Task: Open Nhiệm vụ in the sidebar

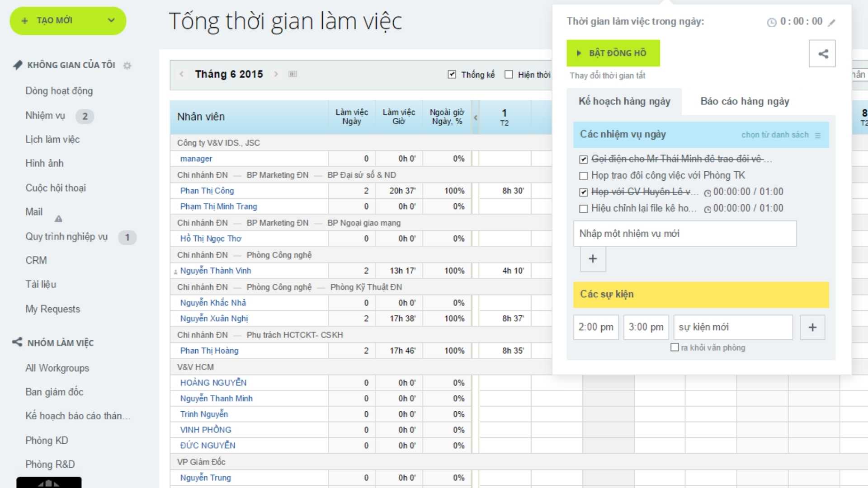Action: [x=45, y=116]
